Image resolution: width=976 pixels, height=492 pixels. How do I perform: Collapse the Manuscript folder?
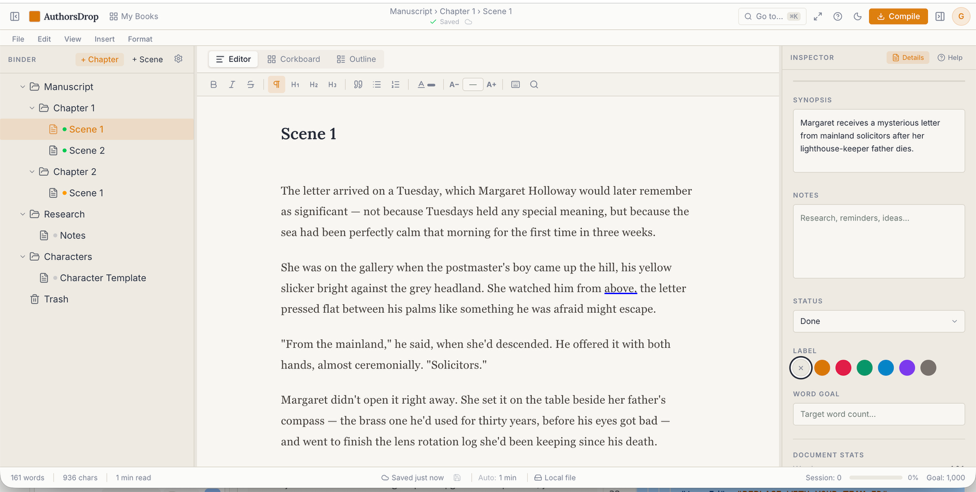coord(23,87)
